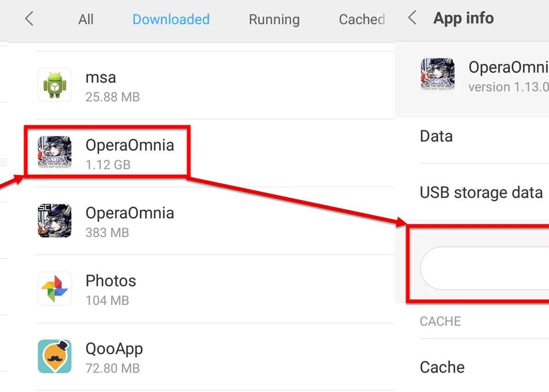The image size is (549, 392).
Task: Open the 383 MB OperaOmnia app icon
Action: (x=54, y=220)
